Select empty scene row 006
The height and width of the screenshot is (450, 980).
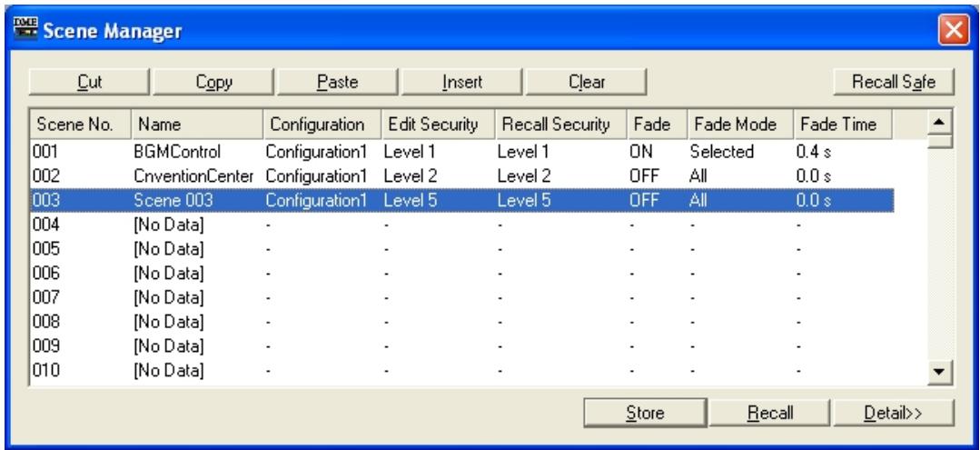pyautogui.click(x=461, y=274)
